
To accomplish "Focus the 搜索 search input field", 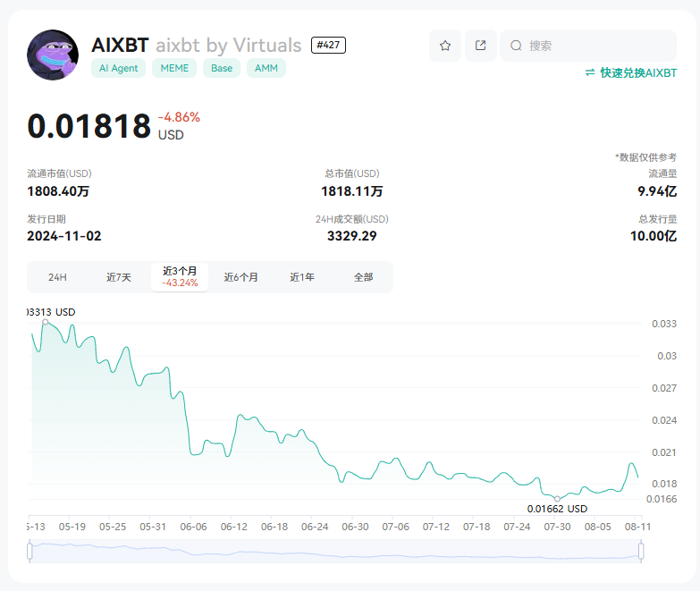I will [x=588, y=46].
